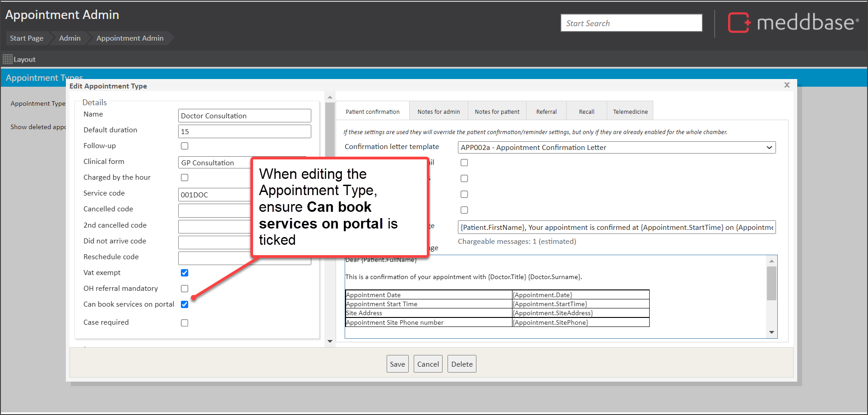Image resolution: width=868 pixels, height=415 pixels.
Task: Go to Start Page breadcrumb
Action: (x=27, y=38)
